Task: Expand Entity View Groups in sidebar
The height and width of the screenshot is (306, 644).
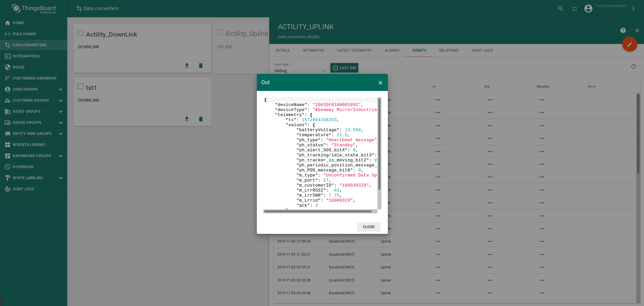Action: (61, 134)
